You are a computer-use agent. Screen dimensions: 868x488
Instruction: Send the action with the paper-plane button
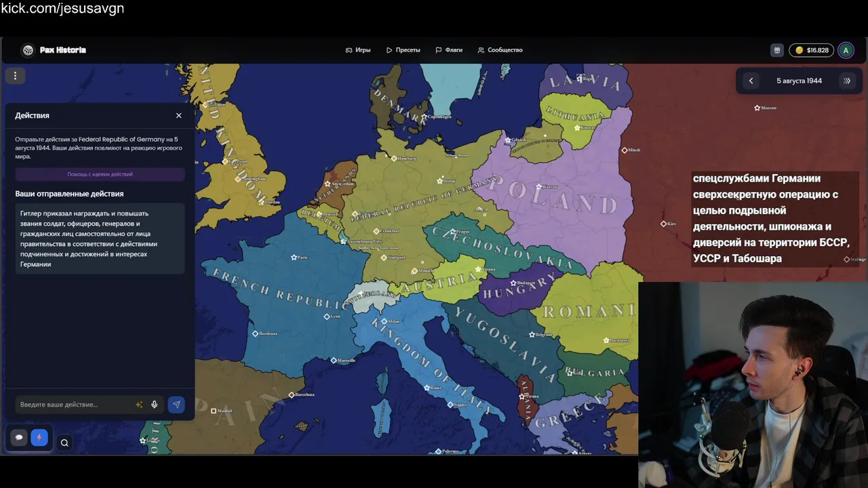point(176,405)
